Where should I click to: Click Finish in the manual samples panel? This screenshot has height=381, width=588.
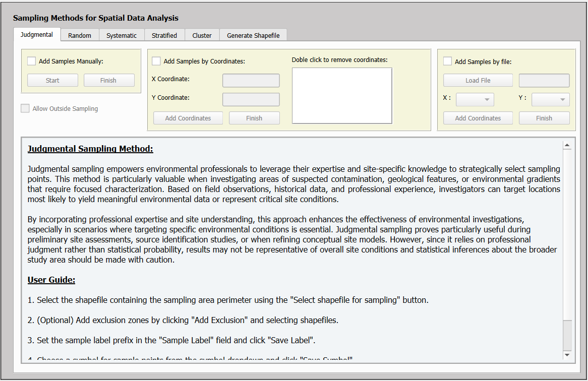[x=108, y=80]
